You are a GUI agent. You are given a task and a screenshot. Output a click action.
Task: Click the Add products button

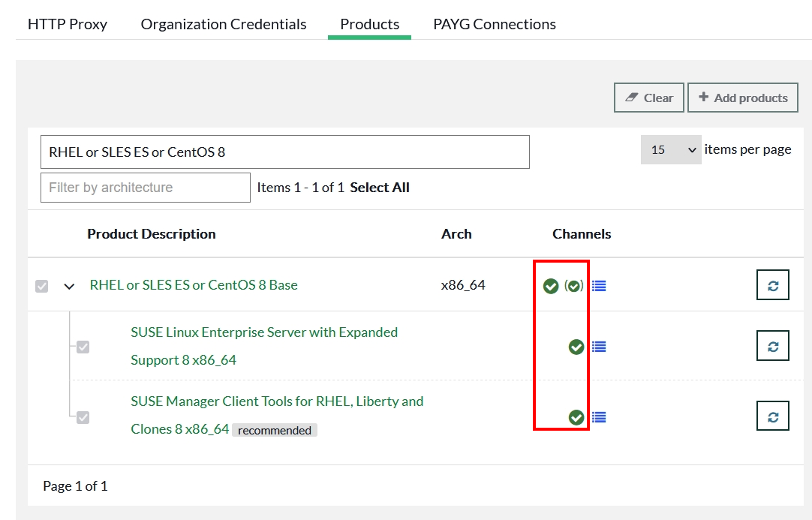tap(743, 98)
